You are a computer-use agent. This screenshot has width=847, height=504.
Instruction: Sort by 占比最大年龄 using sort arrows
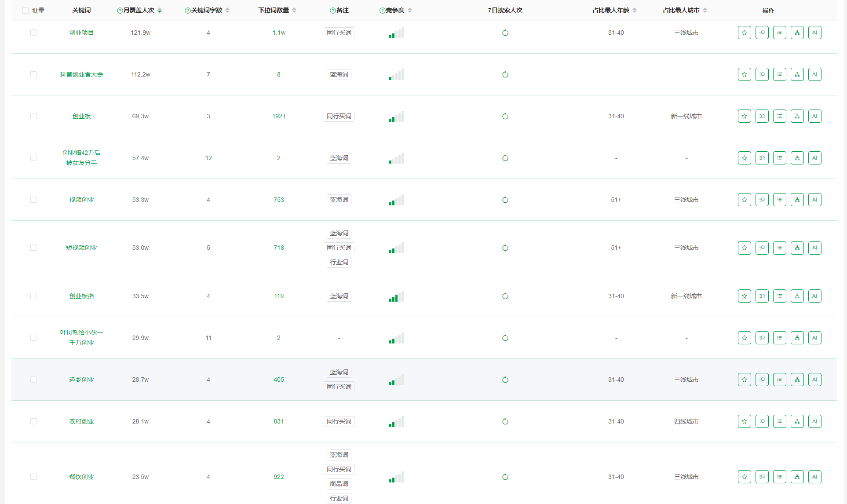click(x=635, y=11)
